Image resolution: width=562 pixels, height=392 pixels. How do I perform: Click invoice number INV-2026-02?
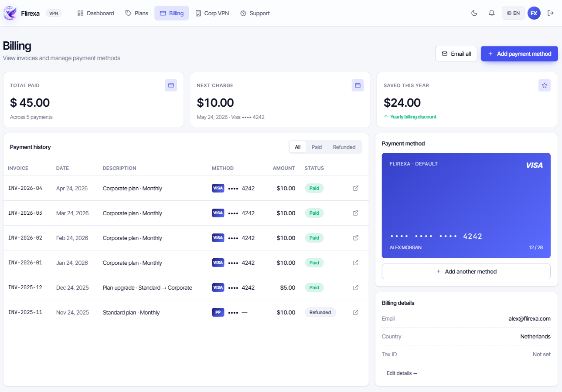(25, 238)
